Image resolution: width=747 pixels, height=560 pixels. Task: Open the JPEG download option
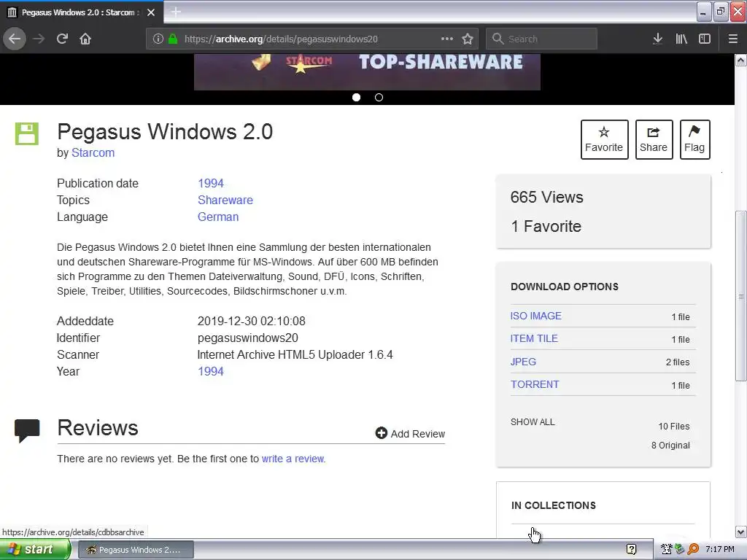point(523,362)
